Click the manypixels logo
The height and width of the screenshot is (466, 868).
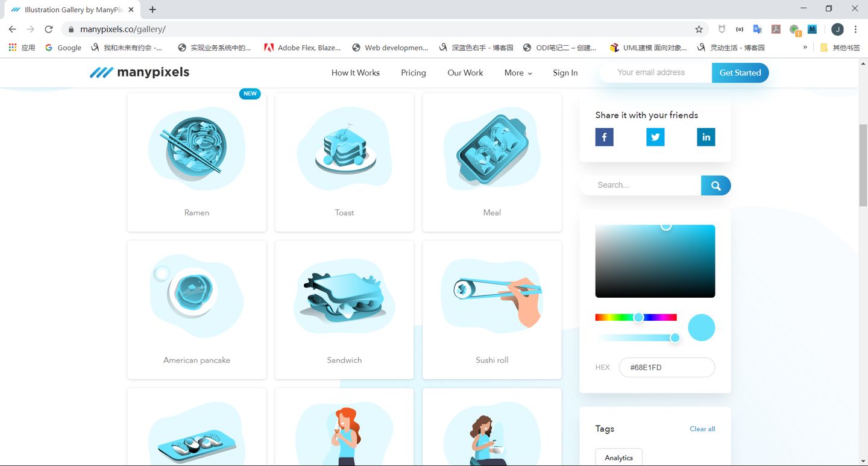140,72
